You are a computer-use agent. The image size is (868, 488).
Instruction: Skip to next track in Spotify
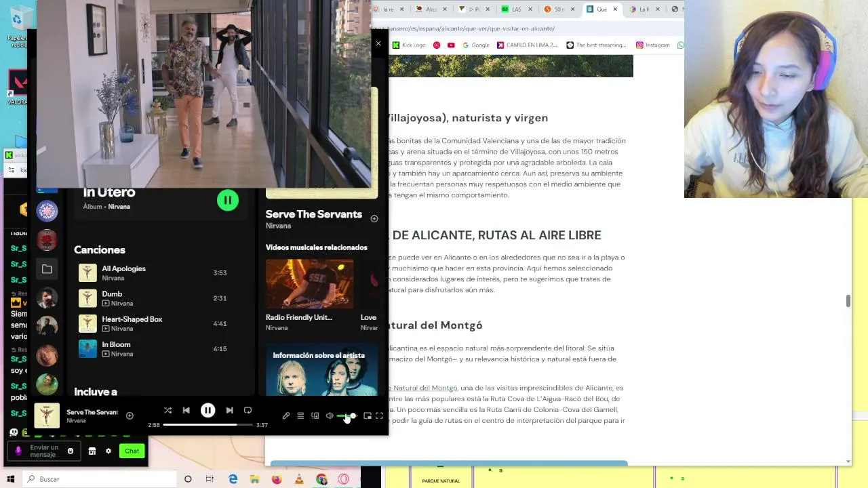tap(229, 410)
